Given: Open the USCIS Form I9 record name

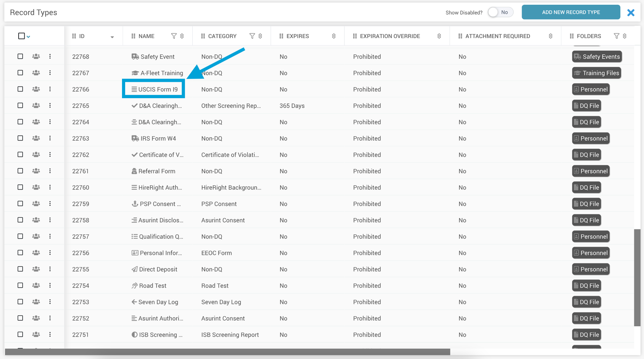Looking at the screenshot, I should [x=158, y=89].
